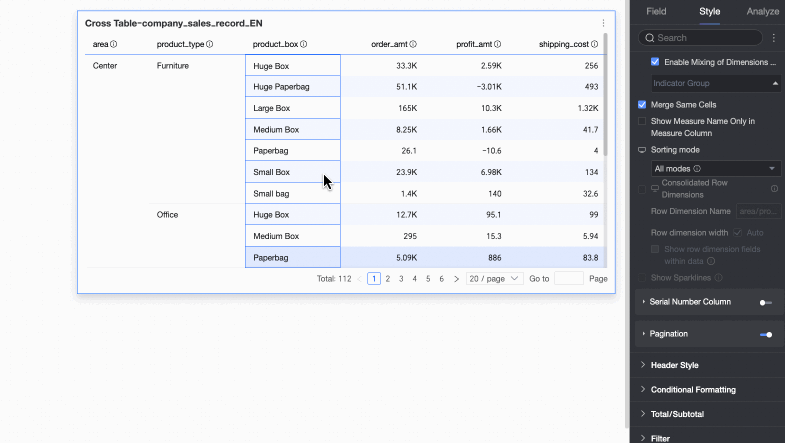Go to page 3
The height and width of the screenshot is (443, 785).
[x=401, y=279]
